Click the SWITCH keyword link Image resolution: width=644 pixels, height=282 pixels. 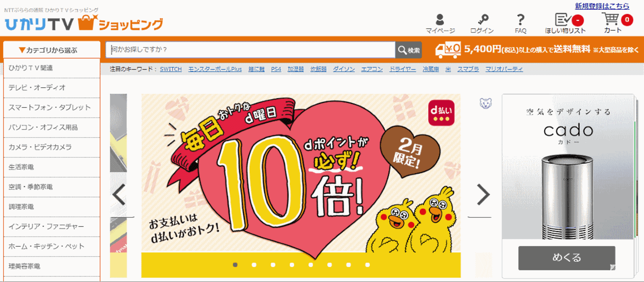(171, 69)
